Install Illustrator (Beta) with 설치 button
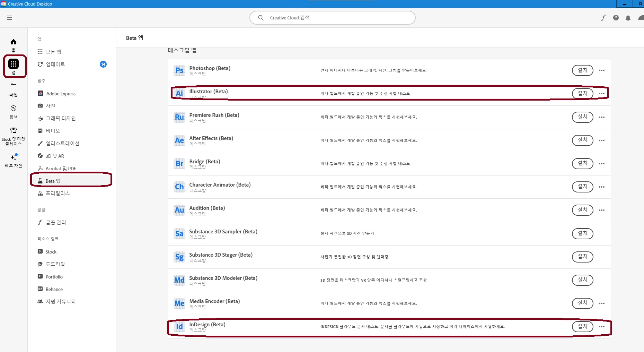 [582, 94]
